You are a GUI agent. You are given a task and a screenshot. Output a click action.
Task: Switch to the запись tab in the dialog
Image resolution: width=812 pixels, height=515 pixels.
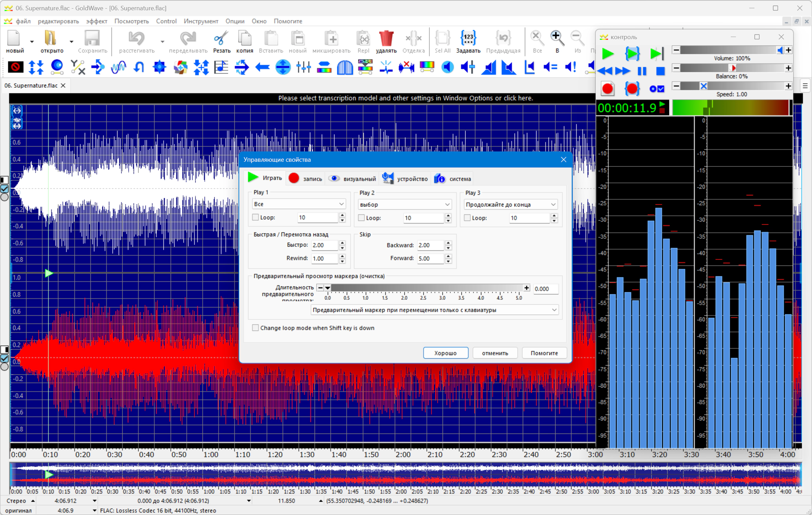(x=305, y=179)
